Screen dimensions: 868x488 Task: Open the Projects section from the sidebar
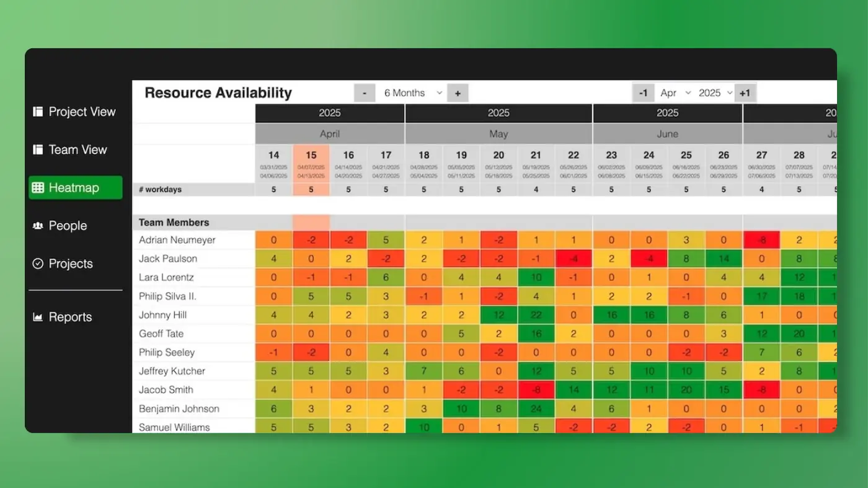pyautogui.click(x=70, y=264)
